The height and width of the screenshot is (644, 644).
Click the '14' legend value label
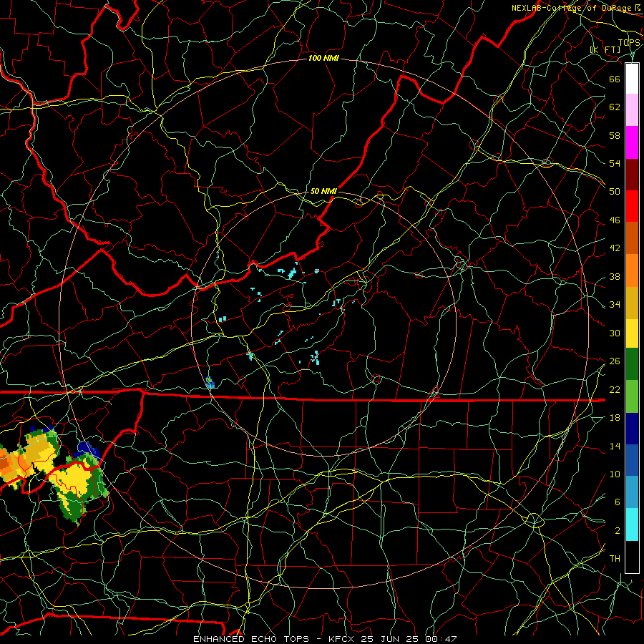point(615,446)
